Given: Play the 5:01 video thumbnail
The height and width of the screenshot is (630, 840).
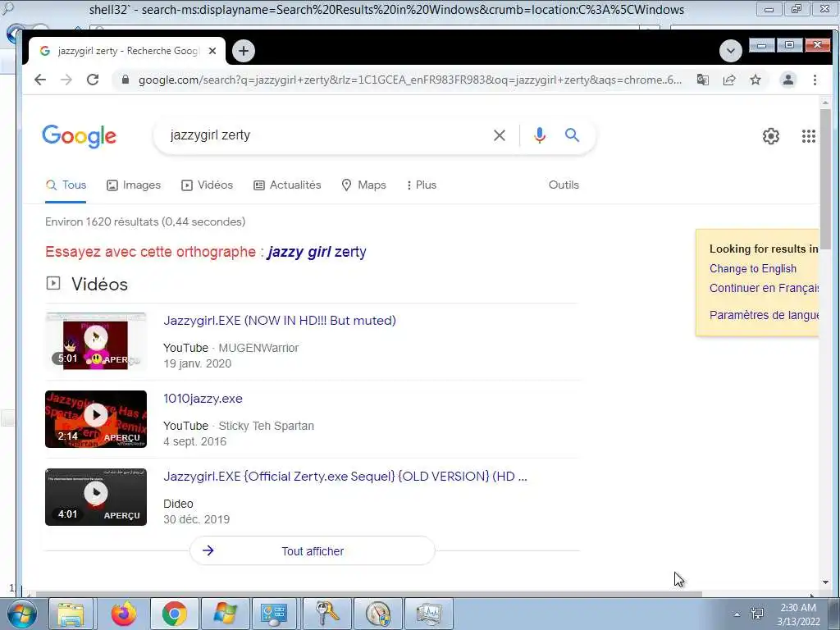Looking at the screenshot, I should click(x=96, y=341).
